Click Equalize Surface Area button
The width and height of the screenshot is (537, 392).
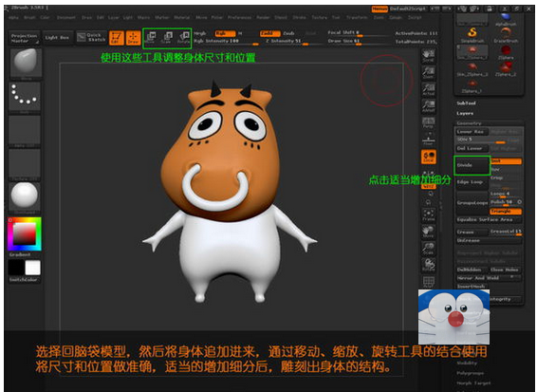pyautogui.click(x=489, y=219)
